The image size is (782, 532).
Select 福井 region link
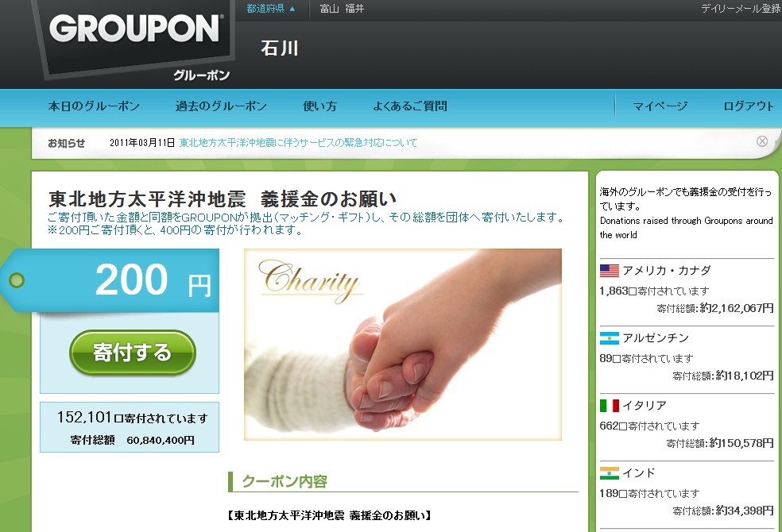(354, 9)
